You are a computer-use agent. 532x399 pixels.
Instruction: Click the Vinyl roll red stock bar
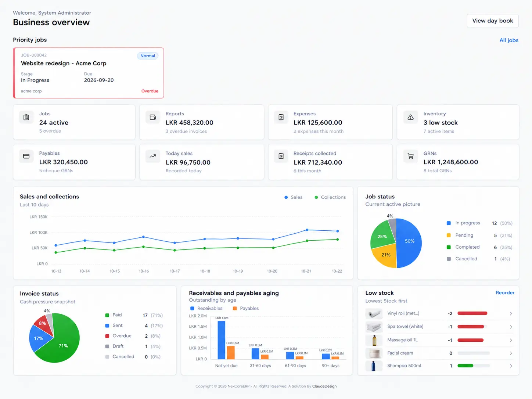click(x=472, y=313)
